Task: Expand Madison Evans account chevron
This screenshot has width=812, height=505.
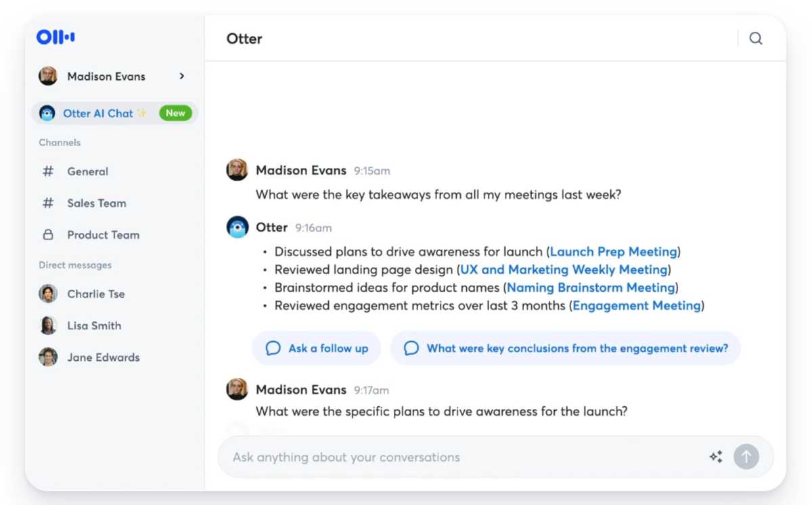Action: tap(181, 76)
